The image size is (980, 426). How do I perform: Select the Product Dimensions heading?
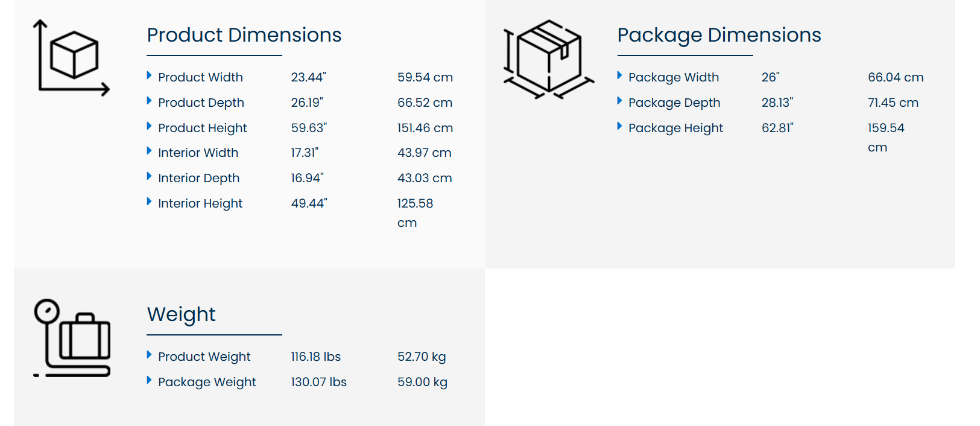coord(244,35)
